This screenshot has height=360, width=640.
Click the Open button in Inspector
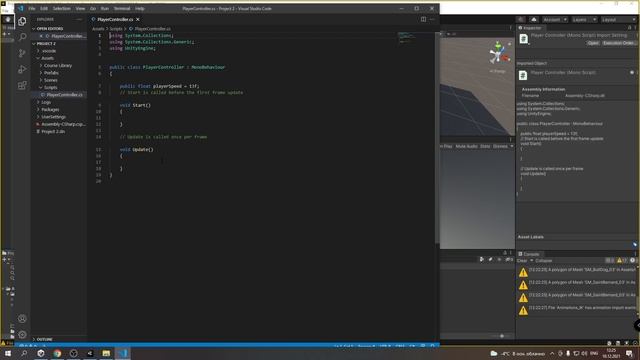pyautogui.click(x=593, y=43)
